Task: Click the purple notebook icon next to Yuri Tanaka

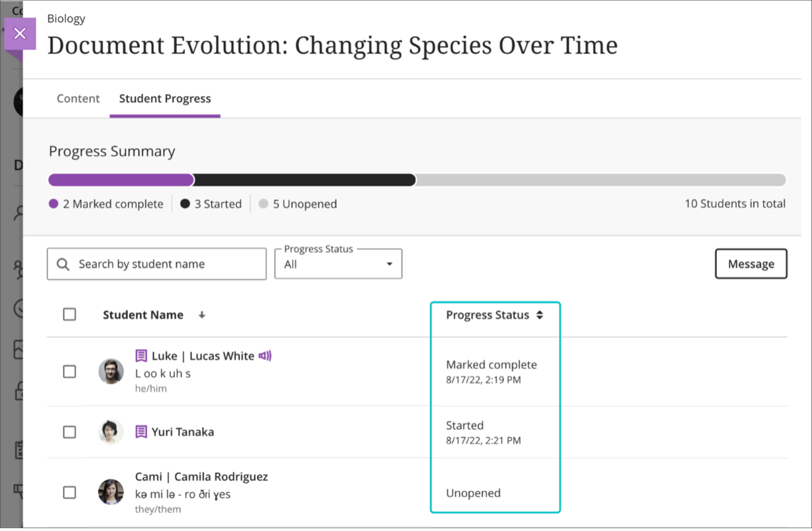Action: coord(141,432)
